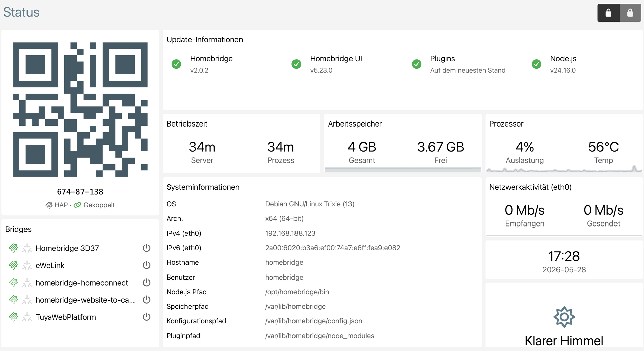Click the homebridge-website-to-ca... bridge name

85,300
